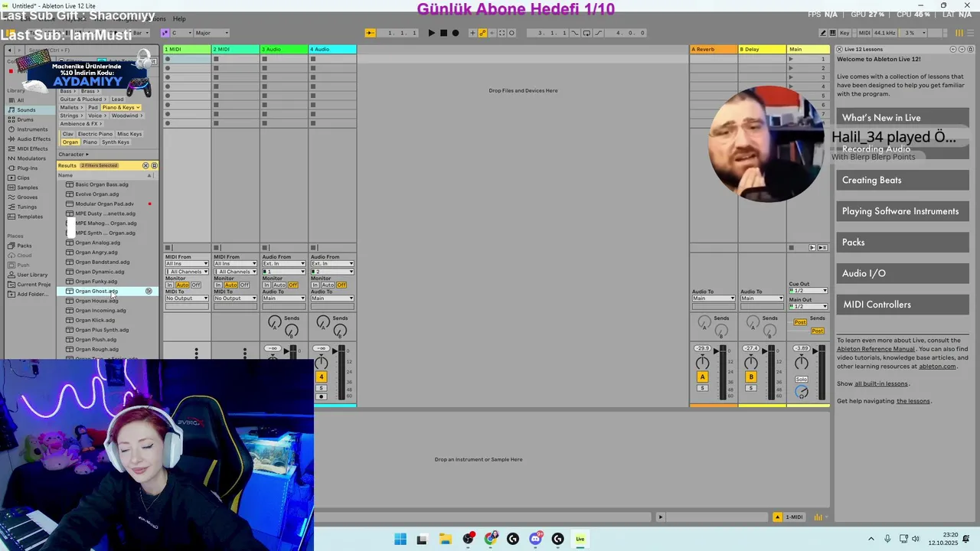Image resolution: width=980 pixels, height=551 pixels.
Task: Click the Arrangement Record button
Action: 456,33
